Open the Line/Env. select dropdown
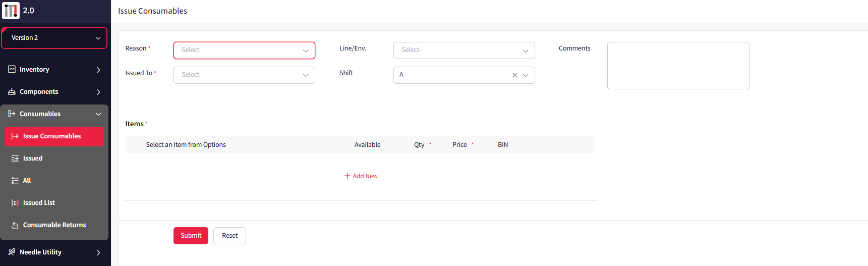The width and height of the screenshot is (868, 266). (x=464, y=50)
